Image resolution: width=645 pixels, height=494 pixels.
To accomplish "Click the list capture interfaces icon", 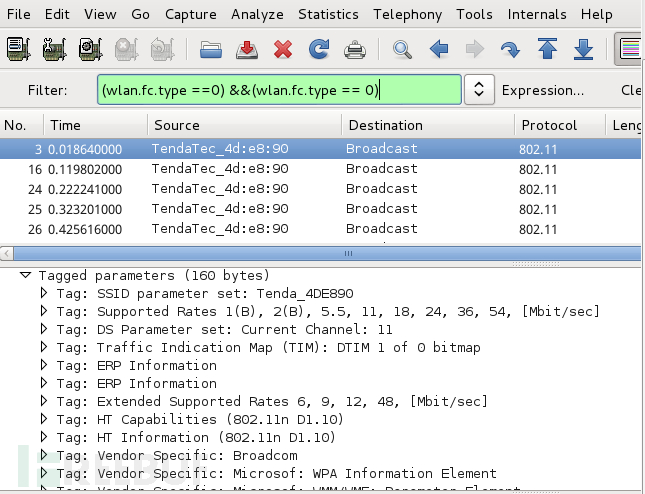I will click(x=18, y=48).
